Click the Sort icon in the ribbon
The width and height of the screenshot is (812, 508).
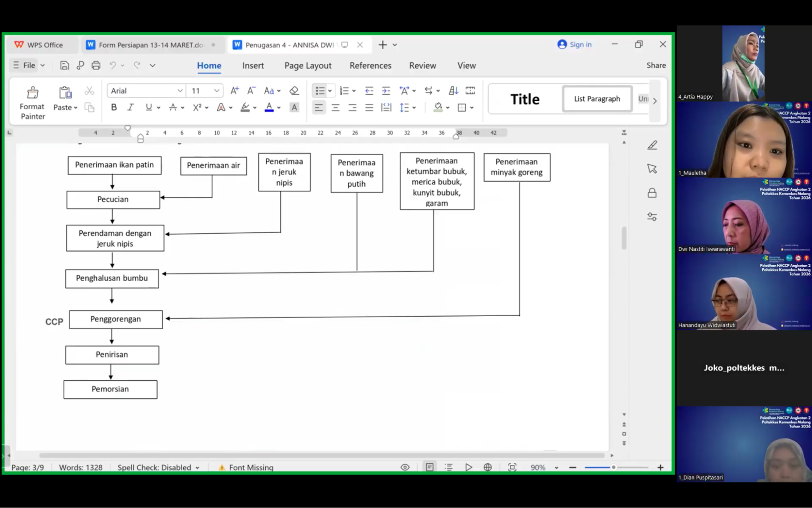coord(453,91)
